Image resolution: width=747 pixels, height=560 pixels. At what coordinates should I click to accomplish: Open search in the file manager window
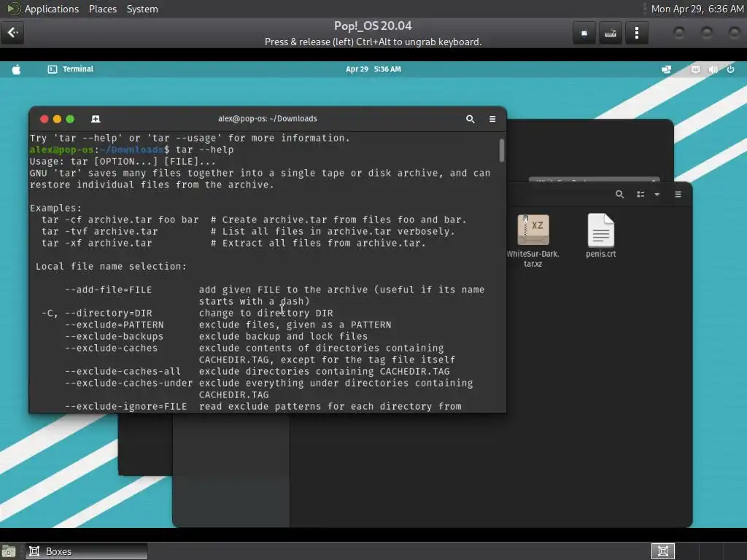[x=619, y=194]
